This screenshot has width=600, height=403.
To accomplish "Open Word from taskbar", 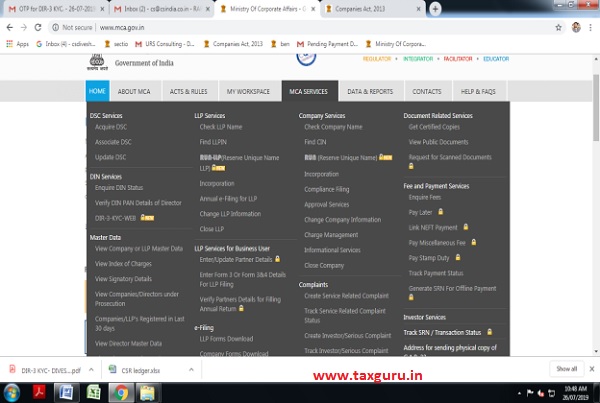I will [x=67, y=393].
